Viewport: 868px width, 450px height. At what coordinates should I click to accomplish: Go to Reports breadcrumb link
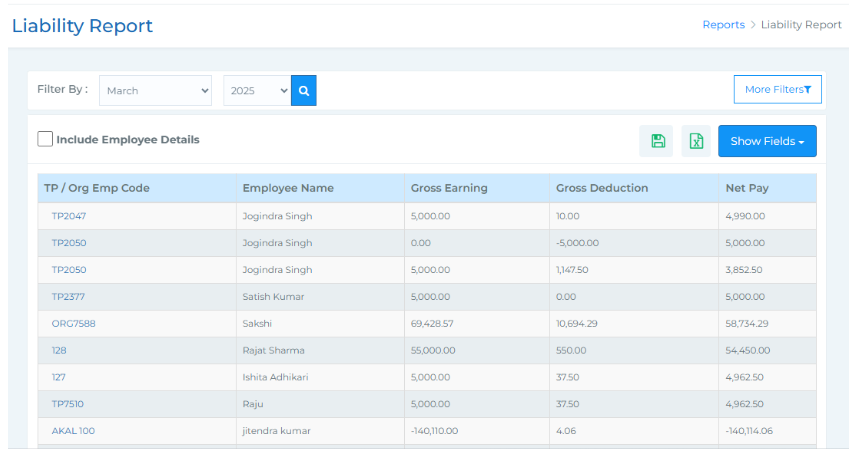point(723,25)
